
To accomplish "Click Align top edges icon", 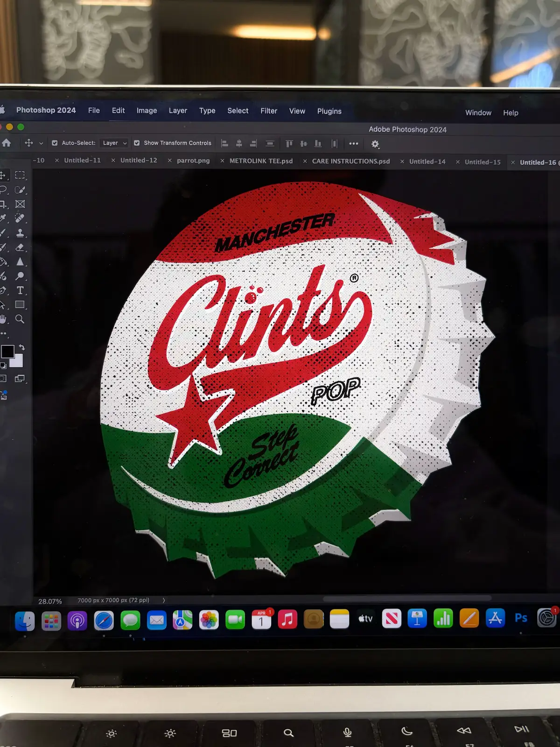I will [289, 143].
